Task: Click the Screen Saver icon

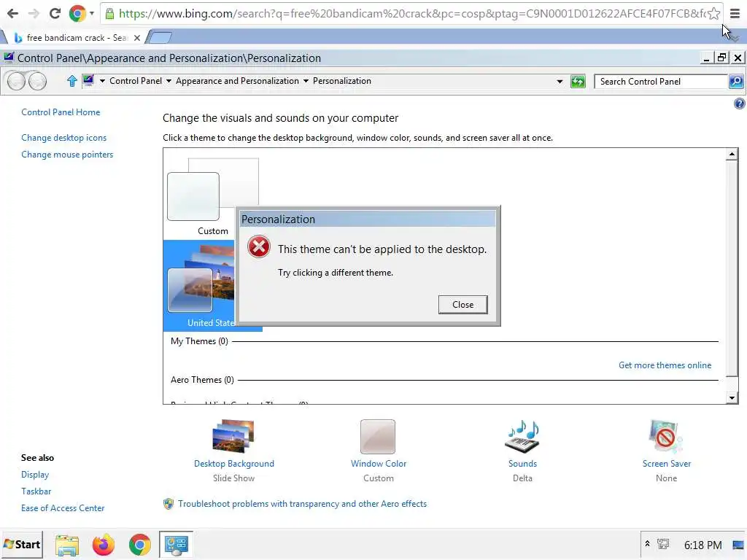Action: 665,436
